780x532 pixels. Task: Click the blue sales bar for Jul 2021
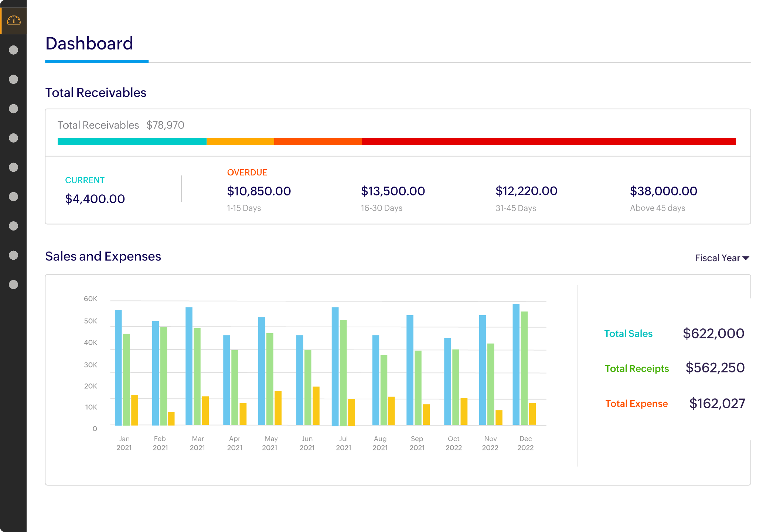(x=335, y=366)
